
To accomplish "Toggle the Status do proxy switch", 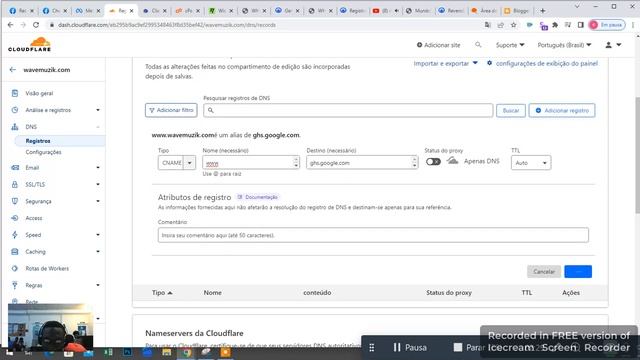I will click(433, 162).
